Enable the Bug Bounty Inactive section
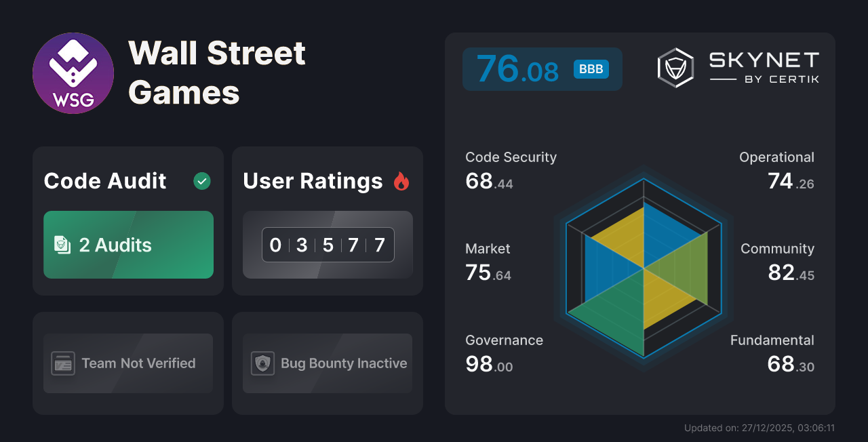The width and height of the screenshot is (868, 442). point(327,363)
